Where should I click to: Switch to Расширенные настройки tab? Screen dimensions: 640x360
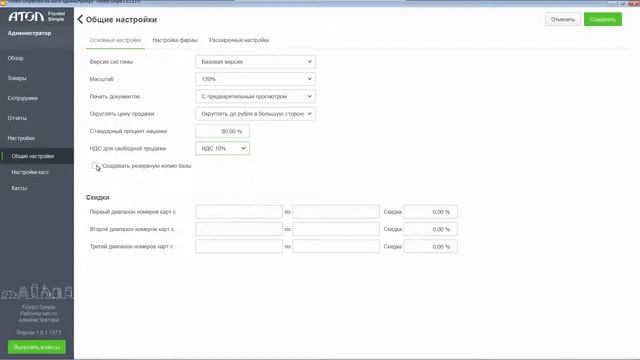[x=239, y=40]
